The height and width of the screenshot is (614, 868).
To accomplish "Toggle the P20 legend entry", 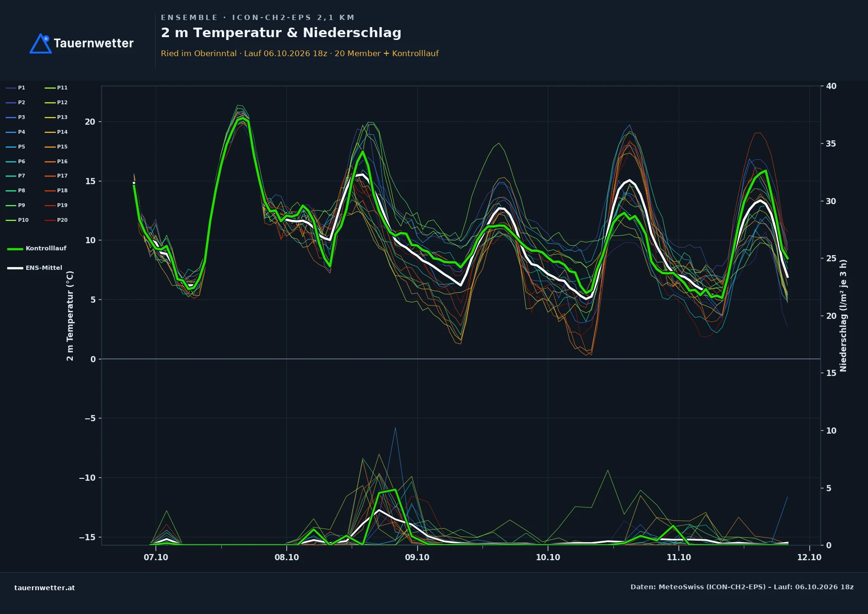I will [56, 220].
